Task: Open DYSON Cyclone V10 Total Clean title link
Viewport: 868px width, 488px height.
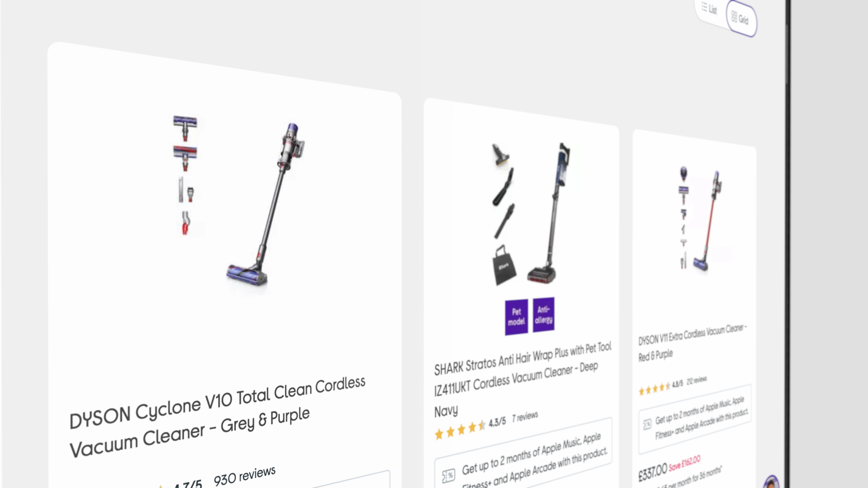Action: point(217,417)
